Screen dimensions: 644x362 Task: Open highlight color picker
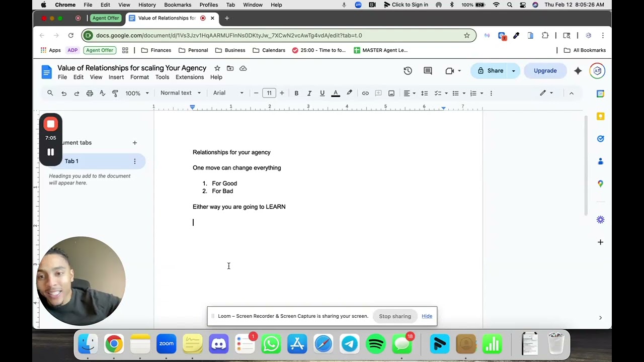(349, 93)
